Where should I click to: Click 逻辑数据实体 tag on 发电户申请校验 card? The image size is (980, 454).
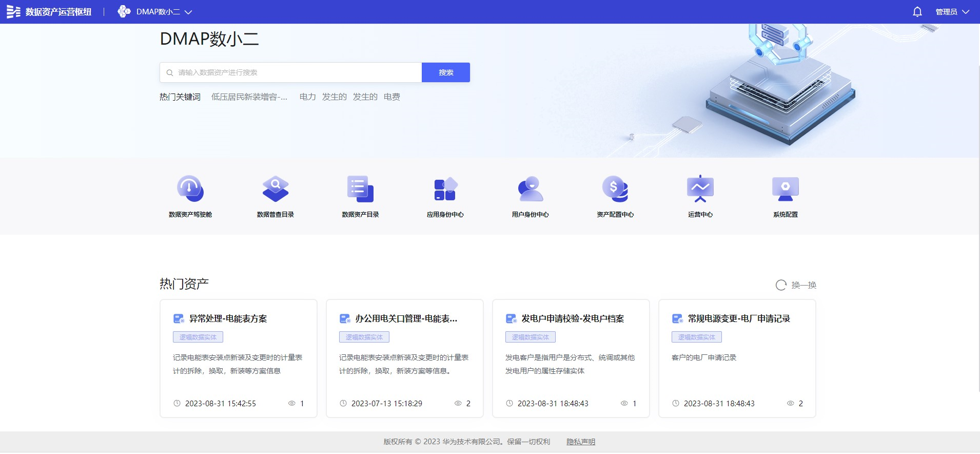point(531,337)
